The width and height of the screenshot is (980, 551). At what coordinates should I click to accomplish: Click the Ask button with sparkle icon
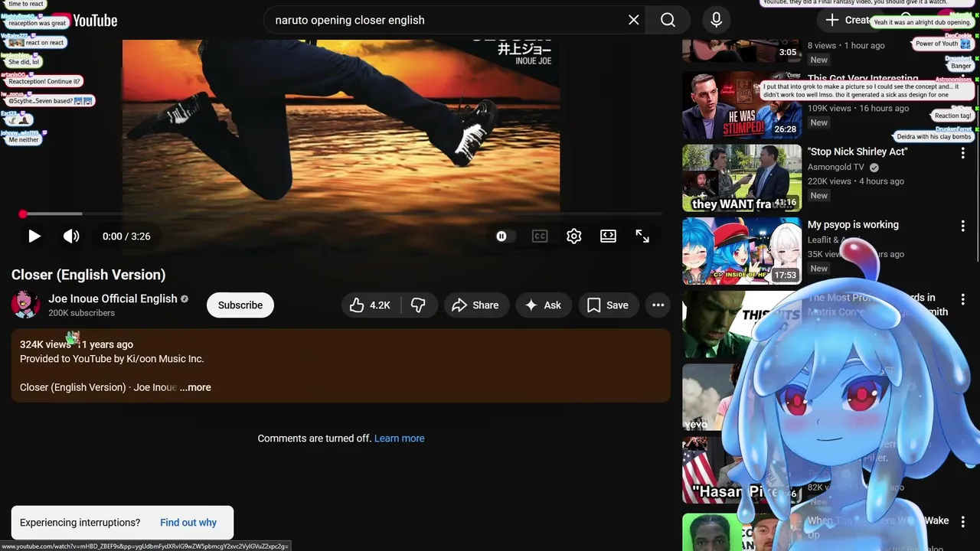(544, 305)
